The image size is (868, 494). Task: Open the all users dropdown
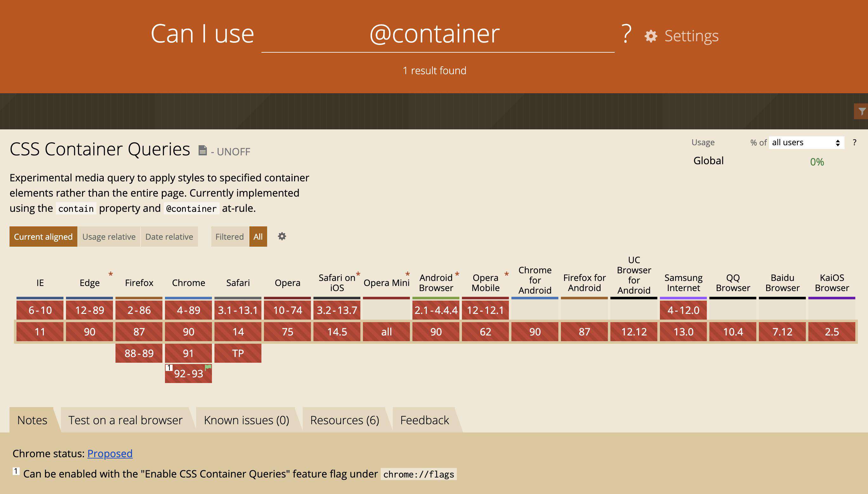[806, 142]
